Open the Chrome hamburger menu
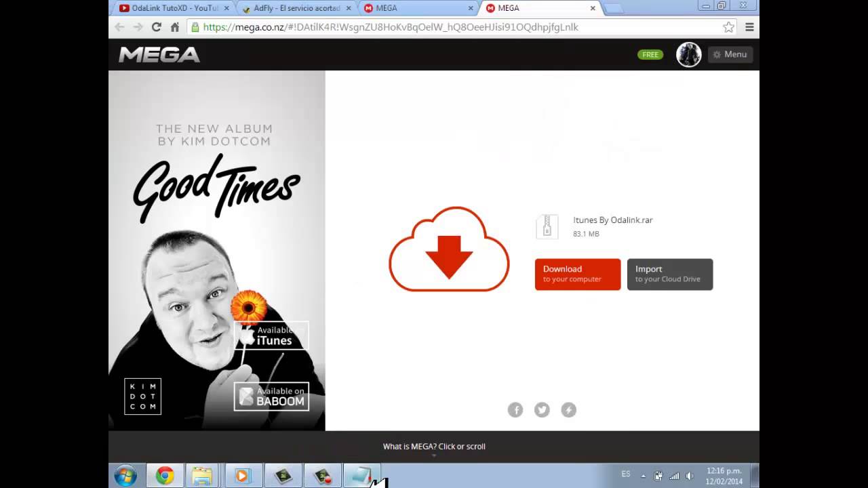The height and width of the screenshot is (488, 868). (749, 27)
